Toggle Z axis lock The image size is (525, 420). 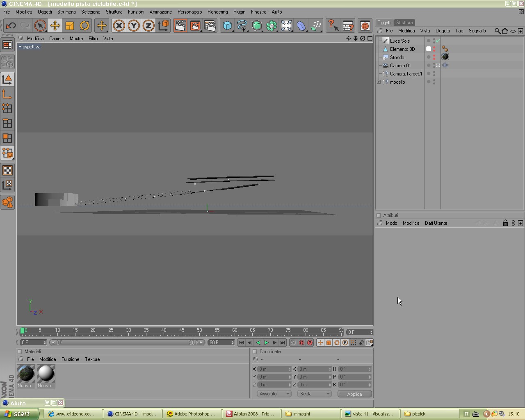(148, 26)
